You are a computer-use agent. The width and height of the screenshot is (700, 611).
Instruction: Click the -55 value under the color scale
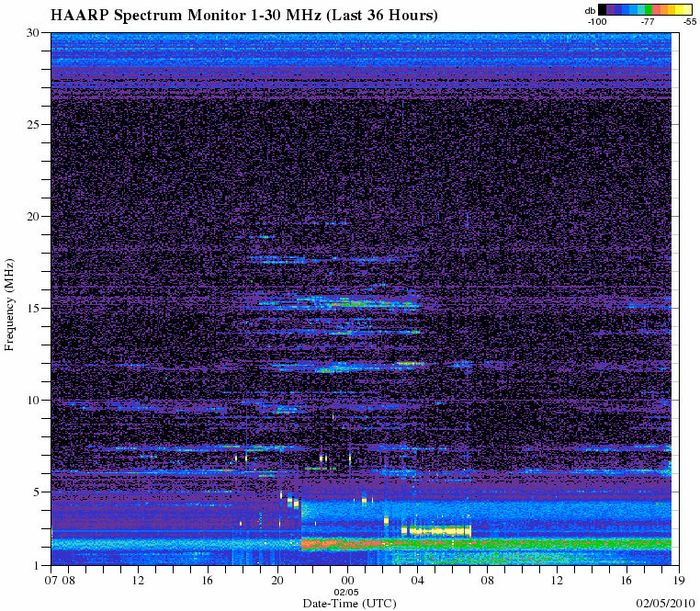click(690, 22)
